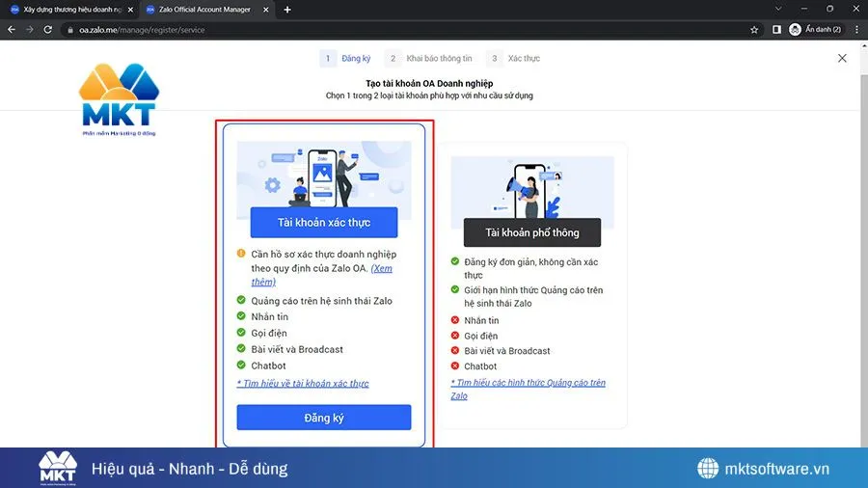Click green check beside Chatbot in verified card
Screen dimensions: 868x488
point(241,366)
